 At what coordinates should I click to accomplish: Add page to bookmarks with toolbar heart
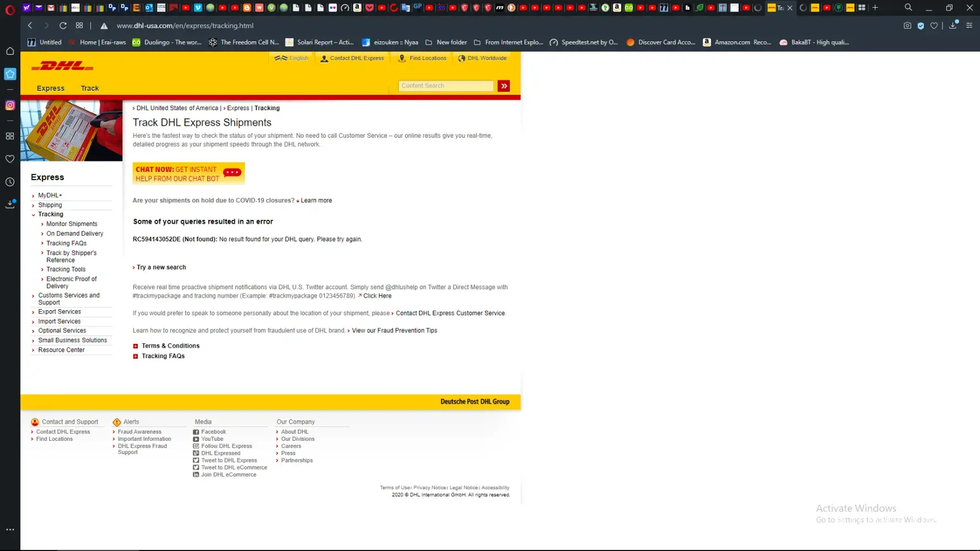pos(934,25)
